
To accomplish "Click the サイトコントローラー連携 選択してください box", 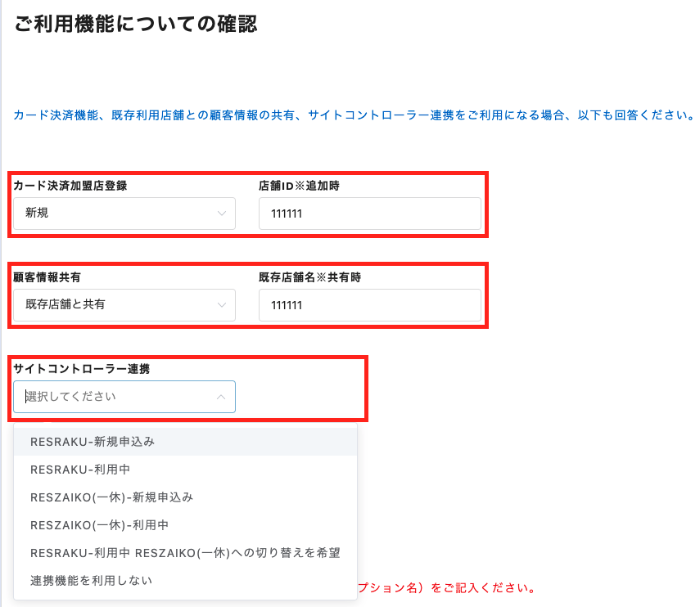I will point(115,397).
